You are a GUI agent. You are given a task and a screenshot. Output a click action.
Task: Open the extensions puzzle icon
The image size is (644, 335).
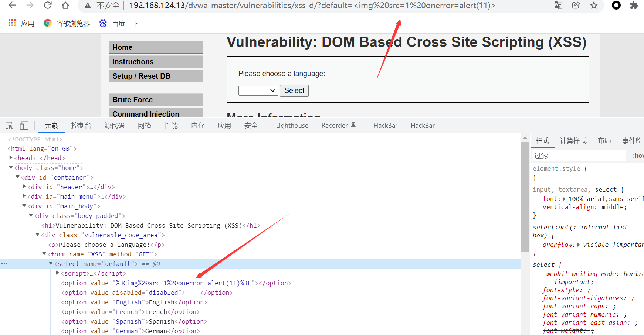[x=634, y=5]
